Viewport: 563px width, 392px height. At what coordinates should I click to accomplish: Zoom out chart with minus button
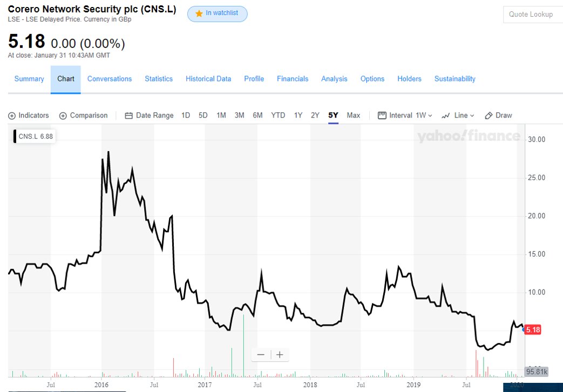click(261, 355)
